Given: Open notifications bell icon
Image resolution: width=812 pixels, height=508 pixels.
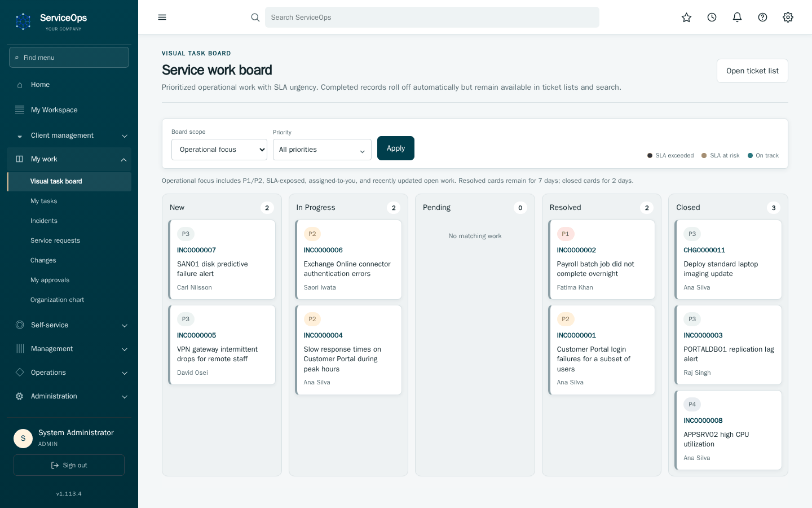Looking at the screenshot, I should (x=737, y=17).
